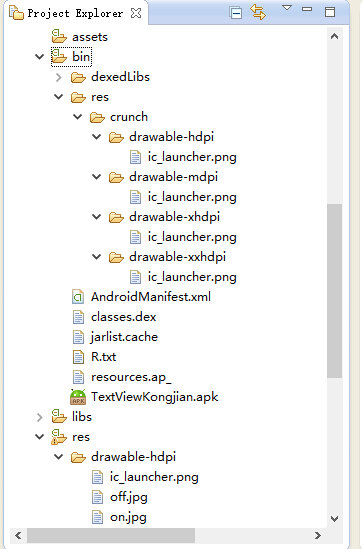363x549 pixels.
Task: Collapse the res folder under bin
Action: (x=58, y=97)
